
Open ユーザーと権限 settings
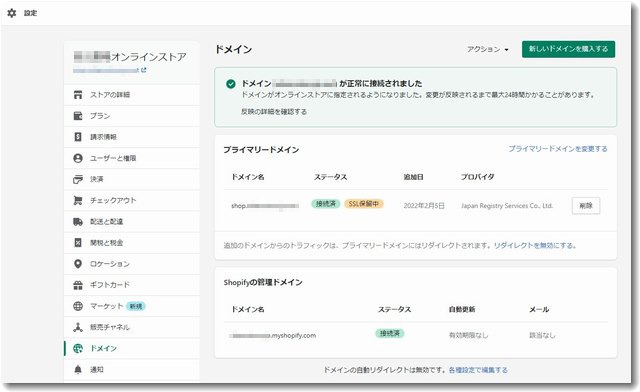131,158
